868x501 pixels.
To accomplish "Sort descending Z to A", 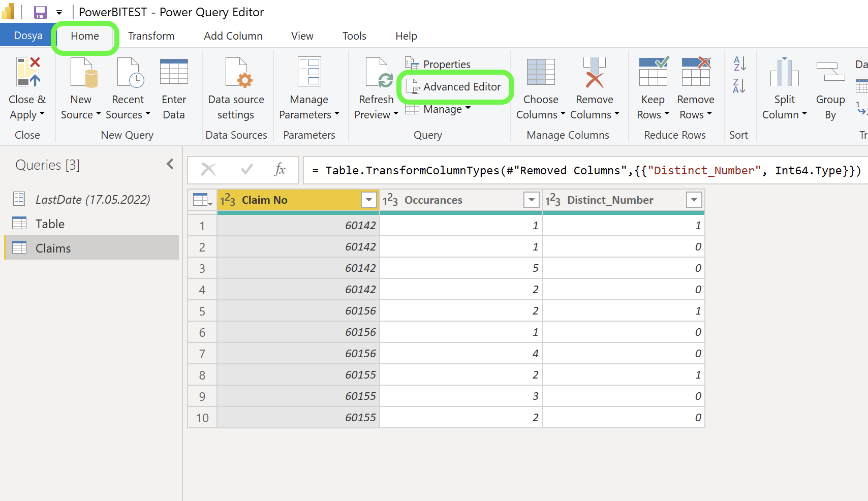I will click(739, 86).
